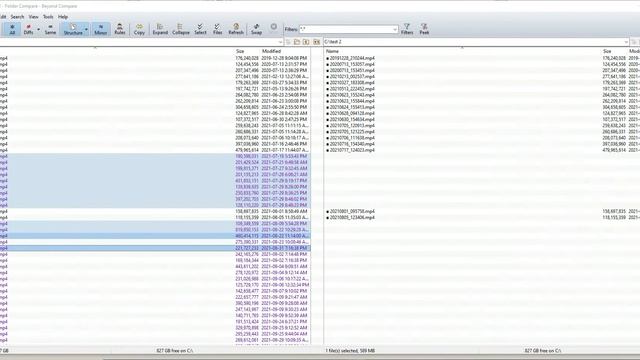Screen dimensions: 640x360
Task: Click left modified date 2021-07-17 11:44:07
Action: click(285, 150)
